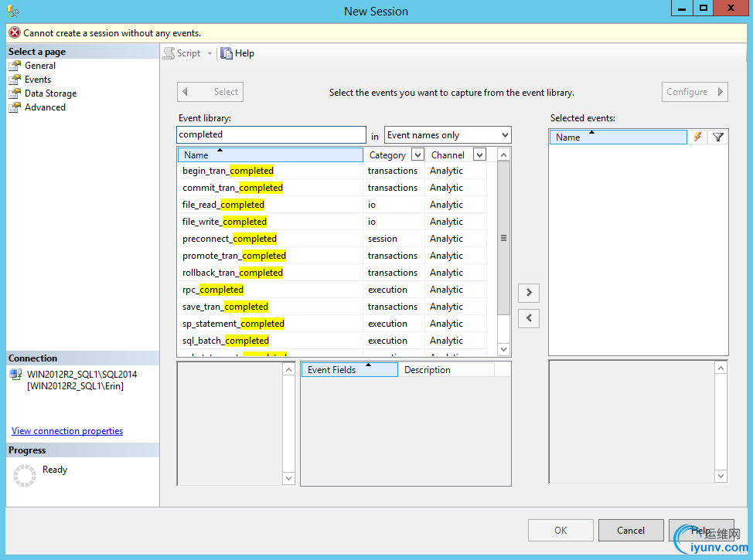Screen dimensions: 753x560
Task: Click the lightning bolt actions column icon
Action: (x=697, y=137)
